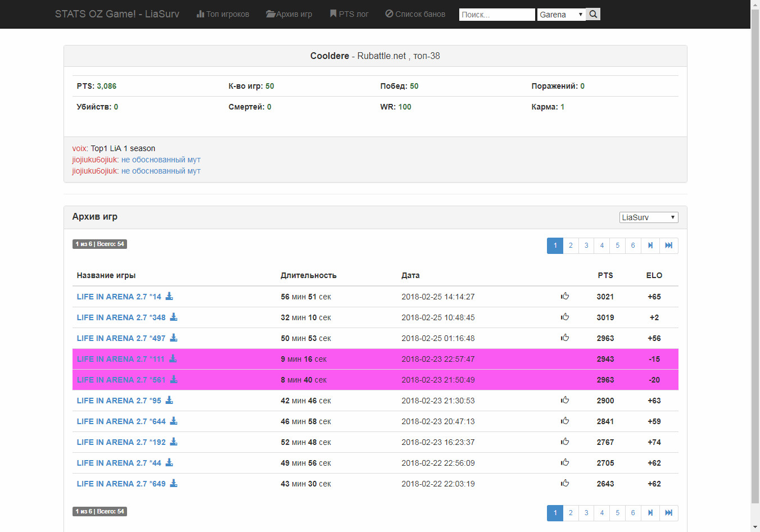Open game link LIFE IN ARENA 2.7 *348
The image size is (760, 532).
[x=121, y=317]
